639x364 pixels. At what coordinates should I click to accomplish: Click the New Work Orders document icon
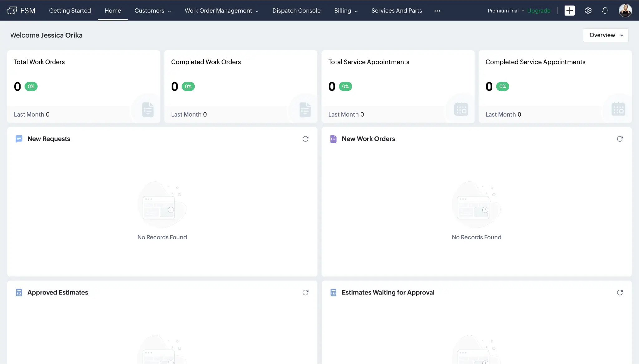[x=333, y=139]
